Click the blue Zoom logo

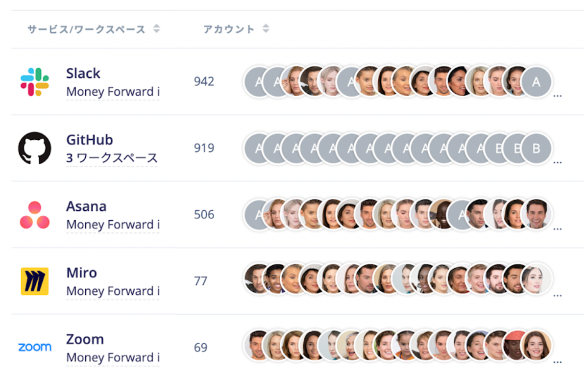click(x=34, y=347)
